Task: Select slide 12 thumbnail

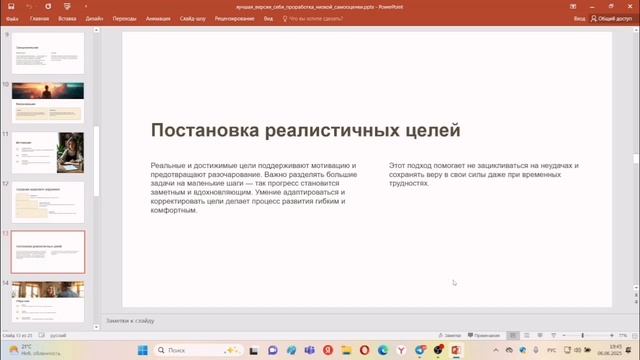Action: [48, 202]
